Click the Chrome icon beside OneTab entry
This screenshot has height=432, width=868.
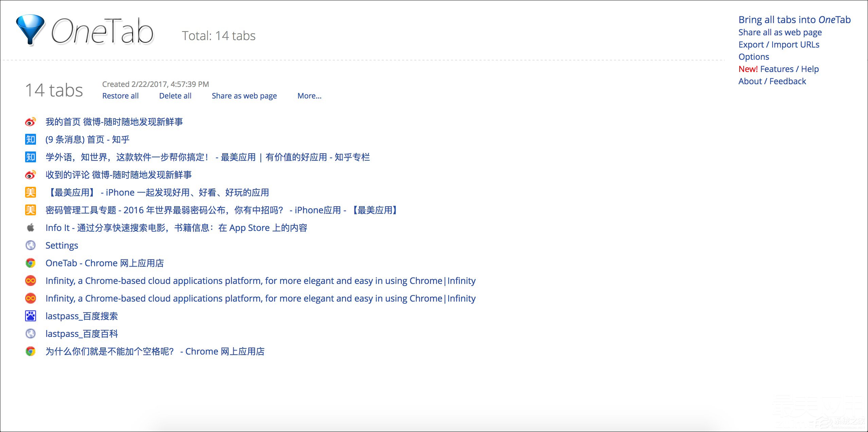[31, 263]
